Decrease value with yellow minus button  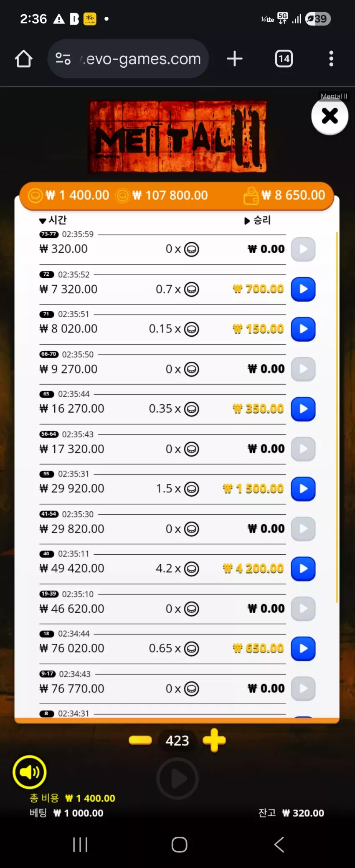pos(140,740)
